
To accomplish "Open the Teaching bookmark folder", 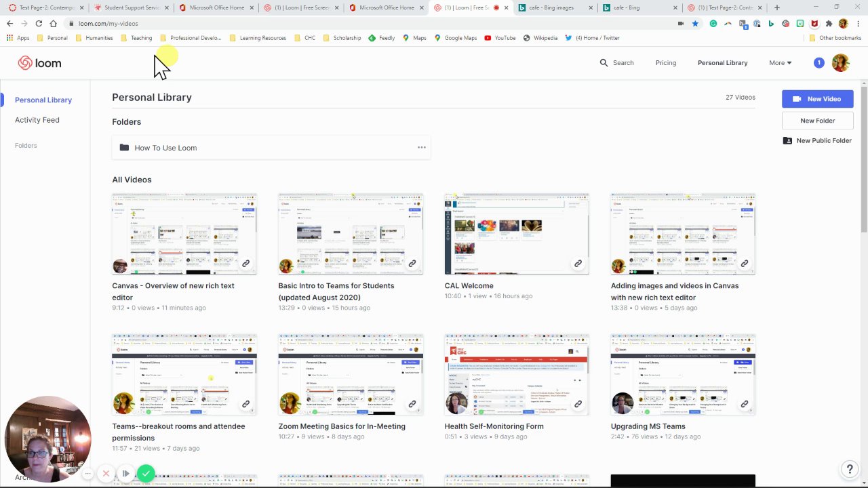I will click(136, 38).
